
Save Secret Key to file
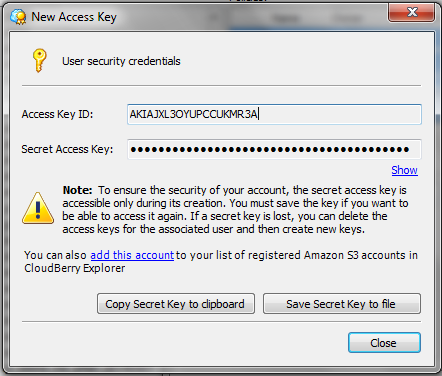click(342, 304)
